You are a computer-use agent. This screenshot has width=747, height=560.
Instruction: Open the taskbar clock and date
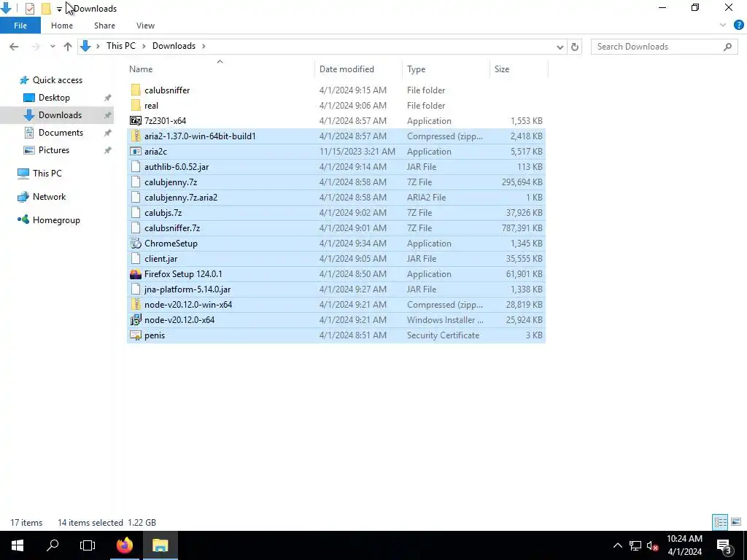[684, 545]
